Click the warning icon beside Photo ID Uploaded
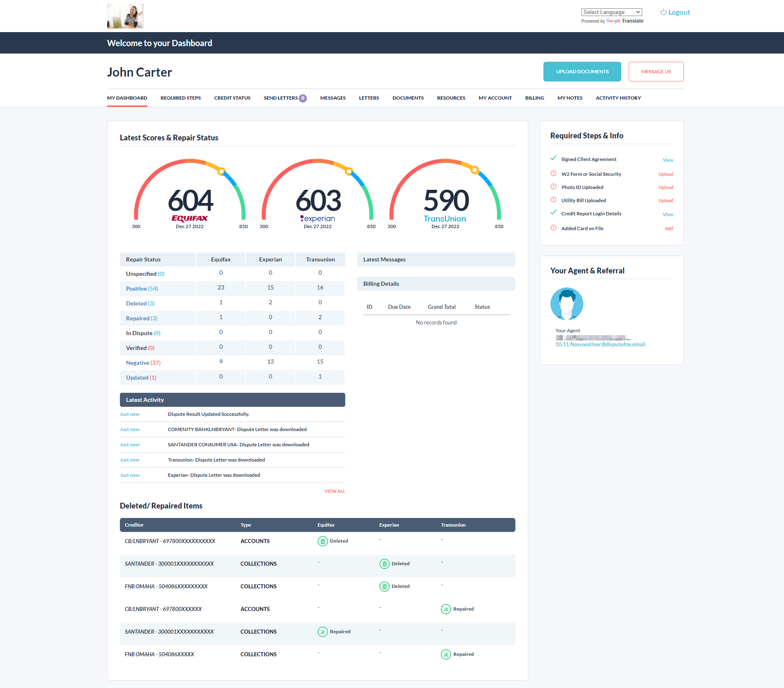 pyautogui.click(x=554, y=187)
